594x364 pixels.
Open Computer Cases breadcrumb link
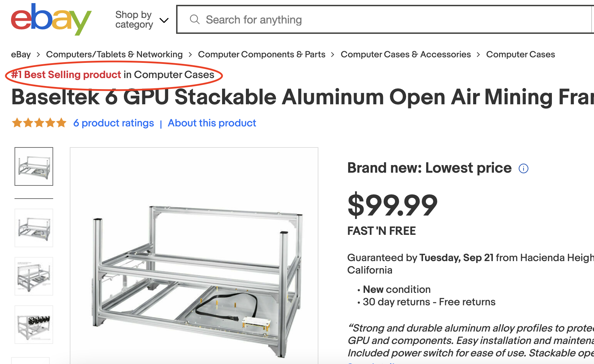click(520, 54)
